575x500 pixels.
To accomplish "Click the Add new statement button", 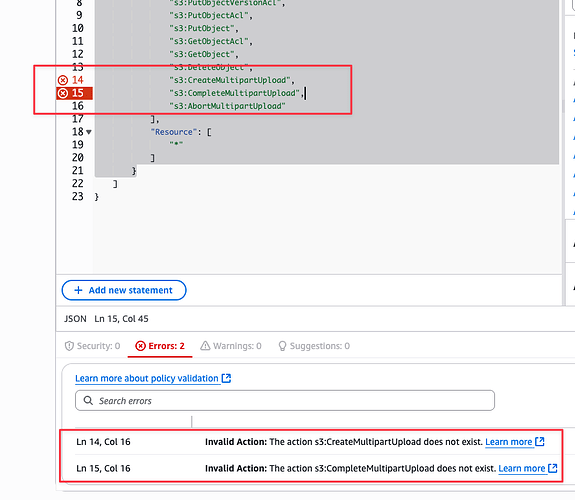I will [x=124, y=290].
